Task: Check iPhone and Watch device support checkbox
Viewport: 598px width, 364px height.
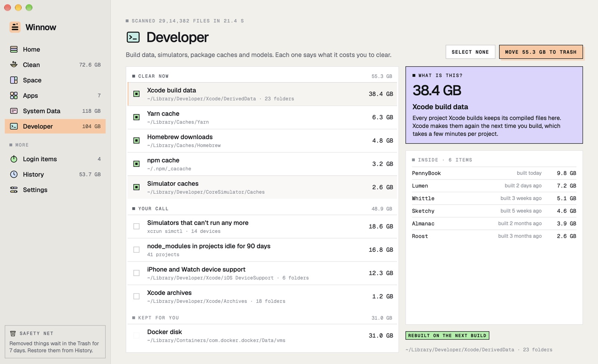Action: [x=136, y=273]
